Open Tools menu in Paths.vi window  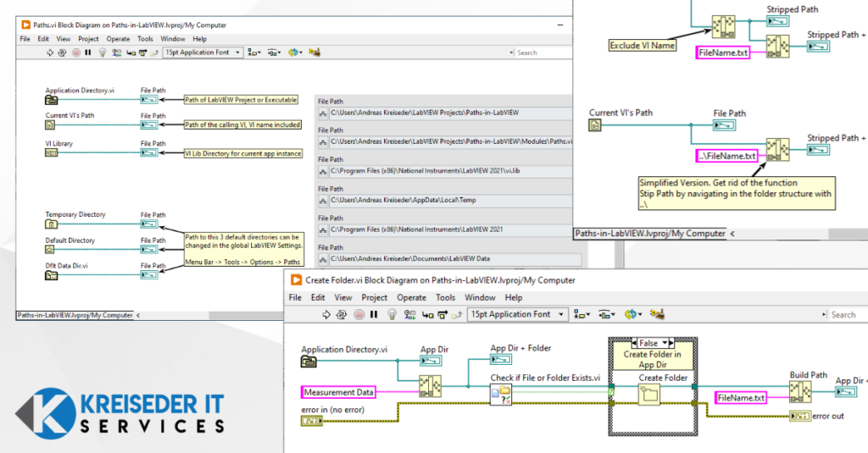click(x=145, y=39)
